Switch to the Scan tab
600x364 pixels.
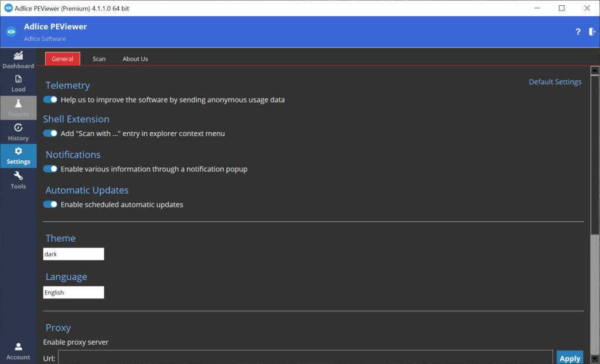[99, 59]
